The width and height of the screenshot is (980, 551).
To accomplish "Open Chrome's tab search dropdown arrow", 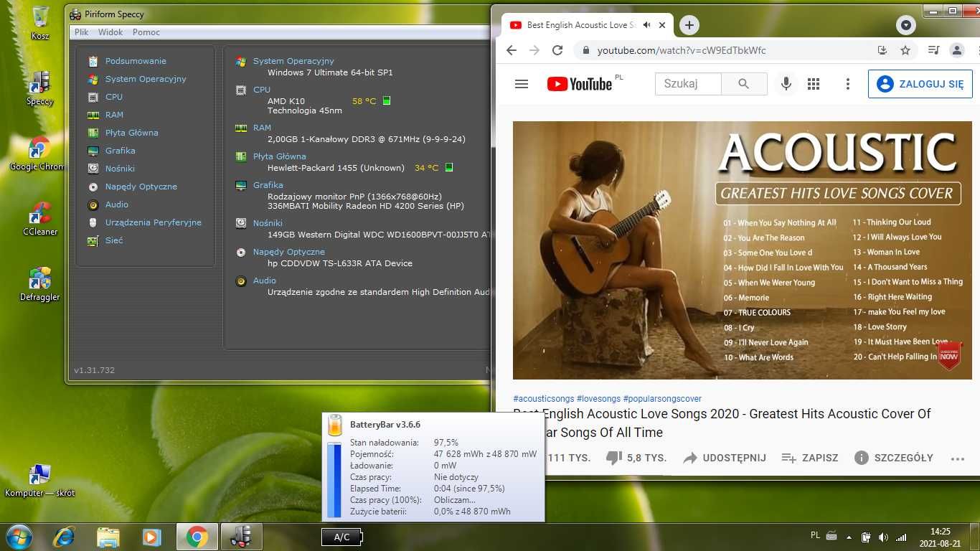I will coord(906,26).
